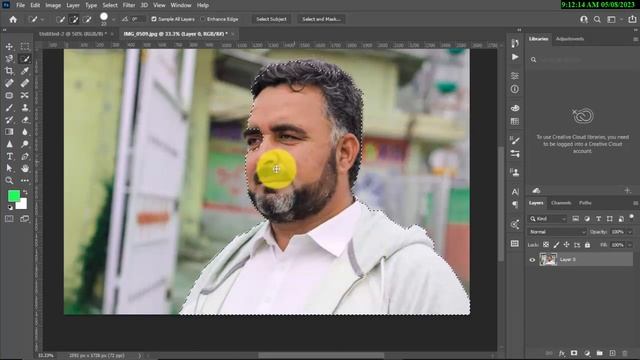Image resolution: width=640 pixels, height=360 pixels.
Task: Select the Blur tool
Action: (x=25, y=132)
